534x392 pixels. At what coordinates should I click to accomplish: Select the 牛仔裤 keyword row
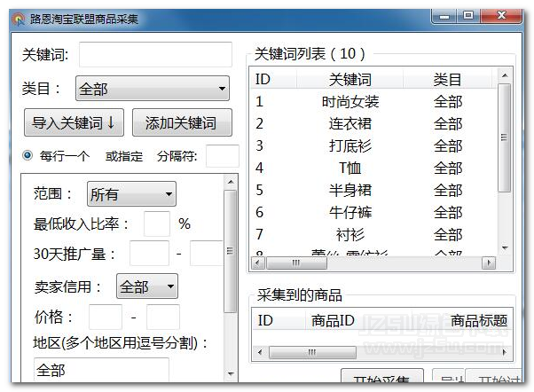click(374, 212)
